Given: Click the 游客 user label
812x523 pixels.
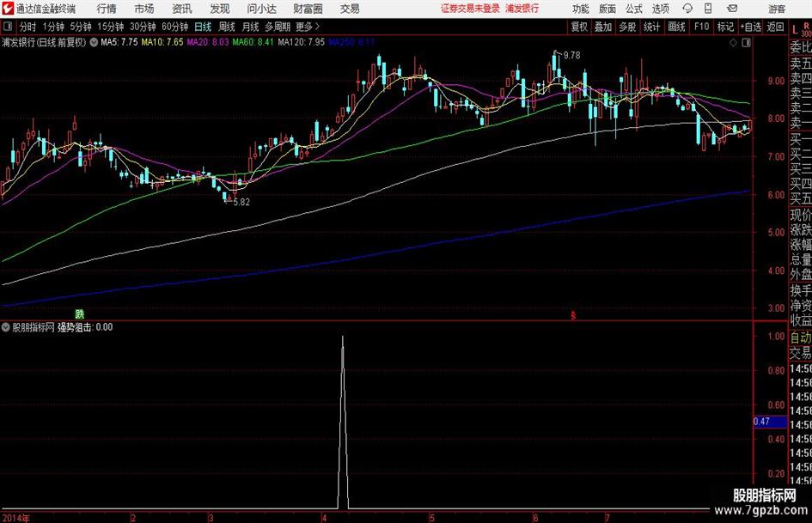Looking at the screenshot, I should click(x=777, y=9).
